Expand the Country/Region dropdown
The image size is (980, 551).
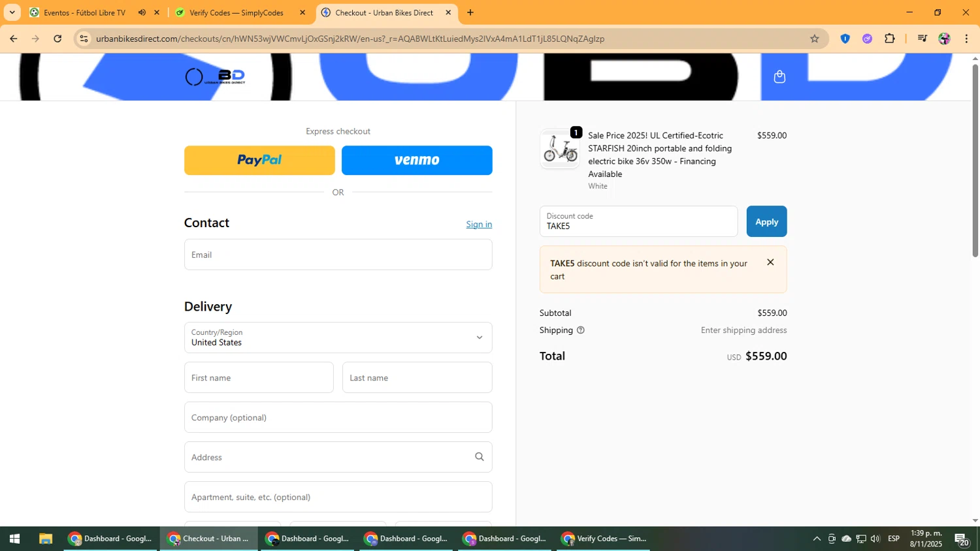click(x=338, y=338)
